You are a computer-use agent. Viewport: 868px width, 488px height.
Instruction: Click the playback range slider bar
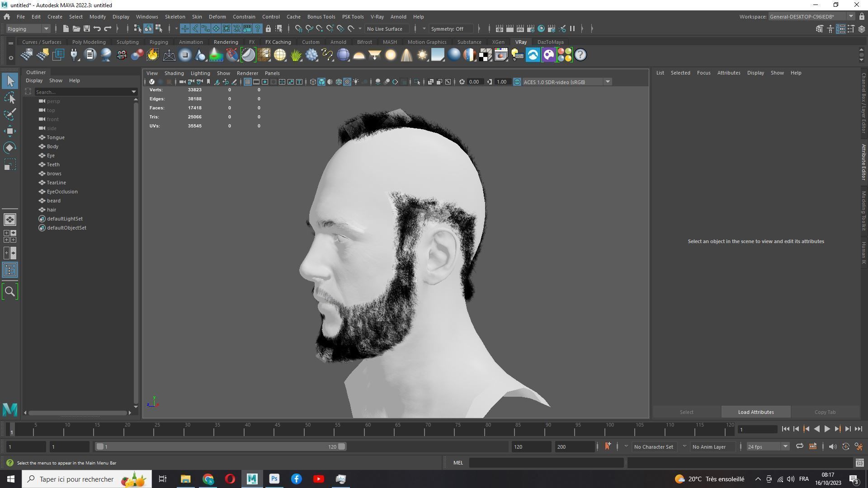221,446
